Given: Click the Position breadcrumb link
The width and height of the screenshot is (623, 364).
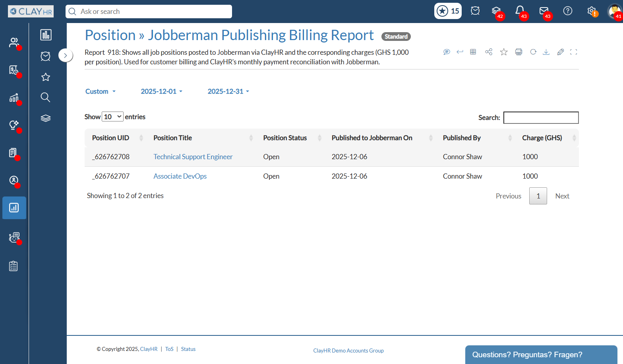Looking at the screenshot, I should (110, 35).
